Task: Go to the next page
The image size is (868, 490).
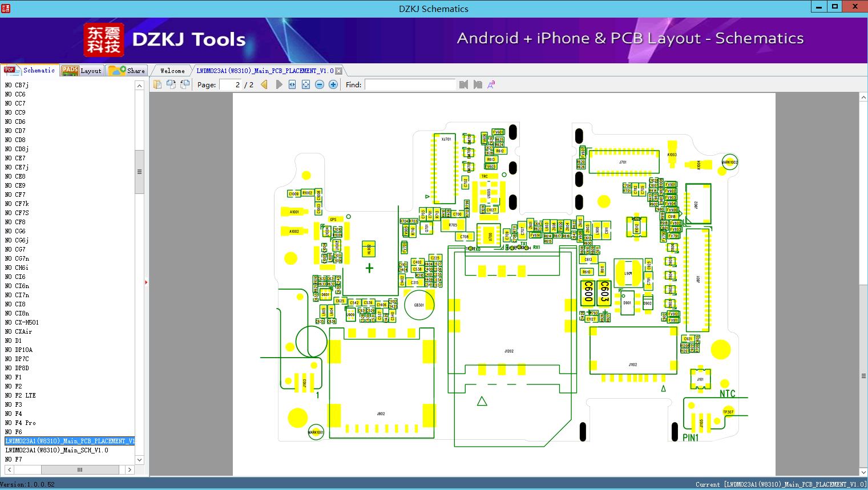Action: (278, 84)
